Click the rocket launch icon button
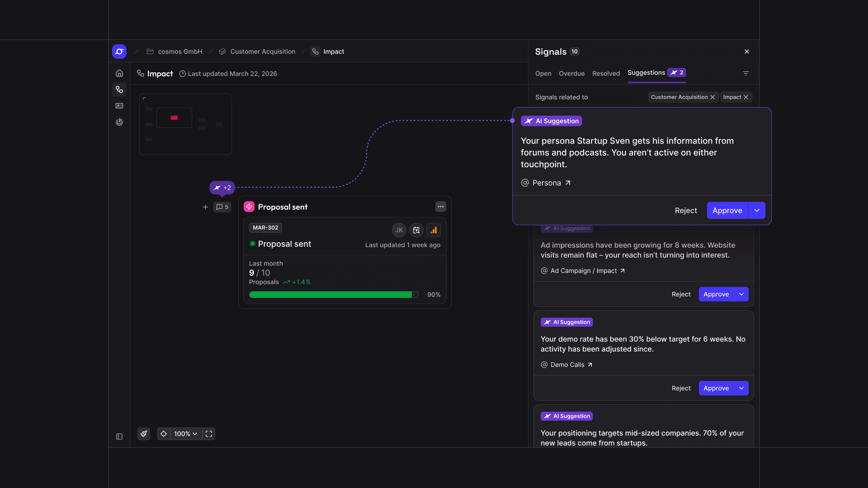 tap(144, 434)
